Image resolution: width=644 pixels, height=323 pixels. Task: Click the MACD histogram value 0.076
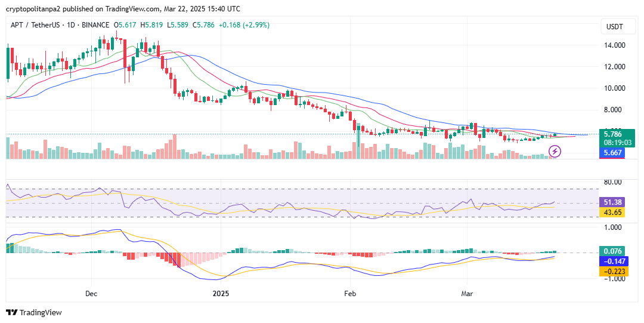(x=612, y=251)
